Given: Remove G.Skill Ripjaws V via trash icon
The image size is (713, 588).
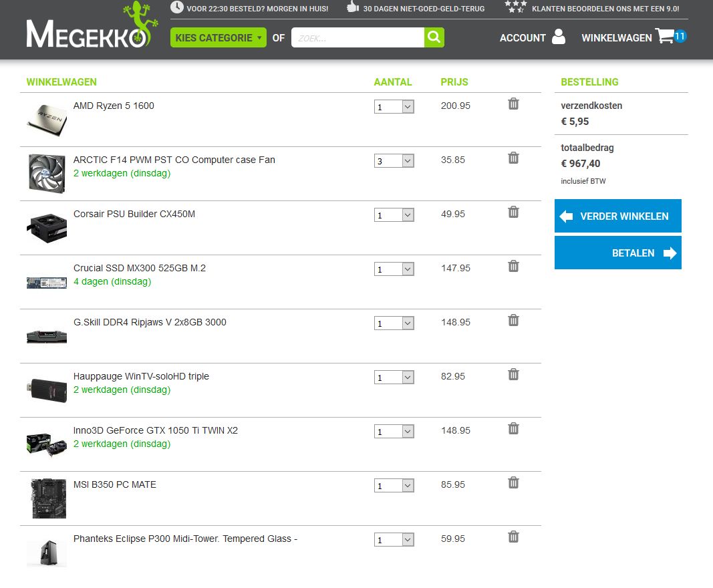Looking at the screenshot, I should click(x=513, y=321).
